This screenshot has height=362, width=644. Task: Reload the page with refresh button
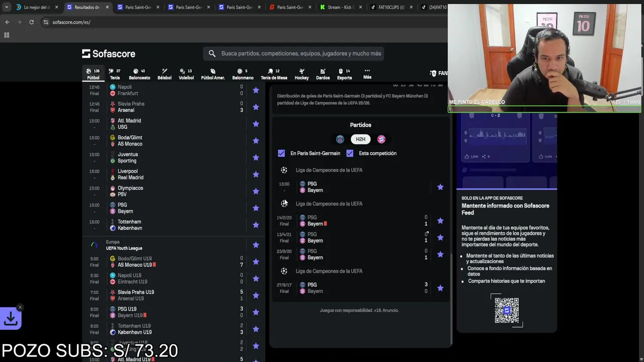point(31,22)
